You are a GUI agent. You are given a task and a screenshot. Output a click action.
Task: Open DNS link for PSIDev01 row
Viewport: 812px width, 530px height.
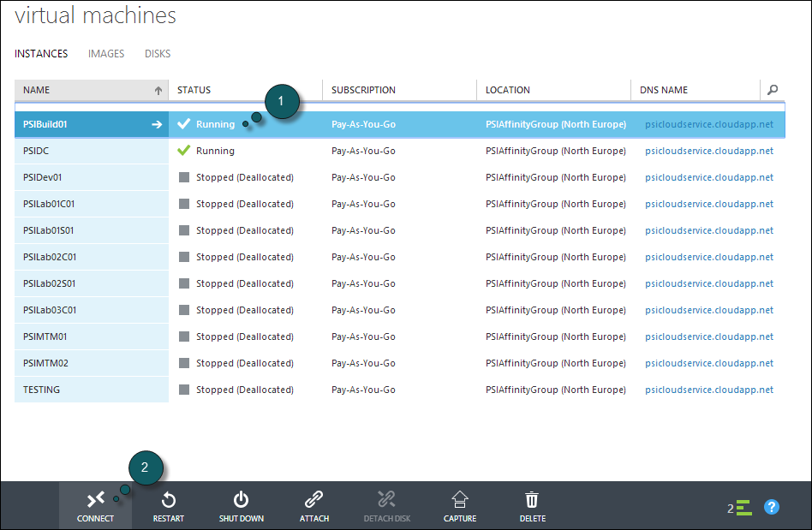click(x=709, y=177)
